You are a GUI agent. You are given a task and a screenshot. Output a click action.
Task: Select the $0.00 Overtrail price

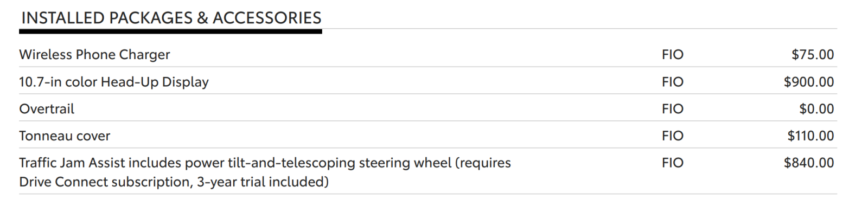[816, 108]
